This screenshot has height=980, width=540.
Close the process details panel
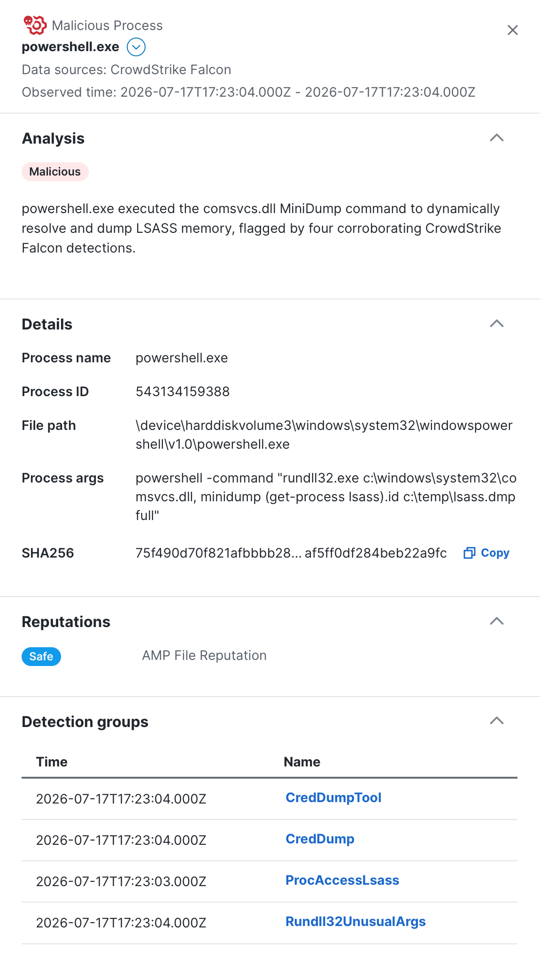click(x=513, y=30)
